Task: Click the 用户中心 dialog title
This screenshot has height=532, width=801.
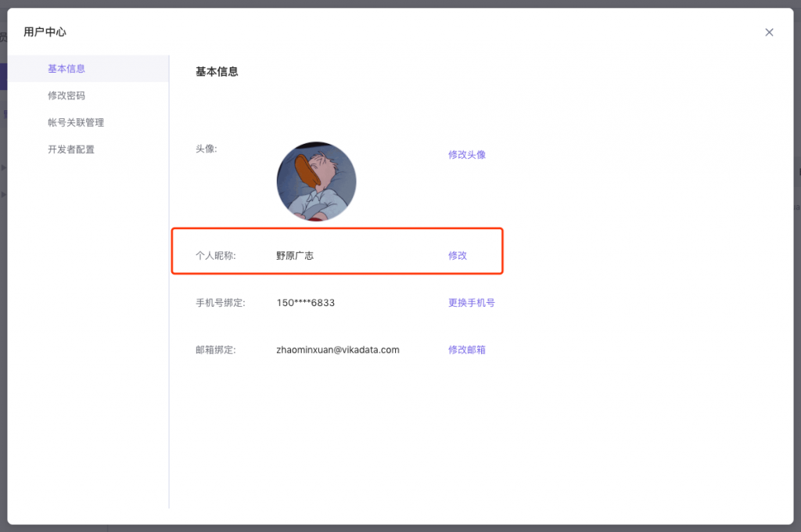Action: pos(45,32)
